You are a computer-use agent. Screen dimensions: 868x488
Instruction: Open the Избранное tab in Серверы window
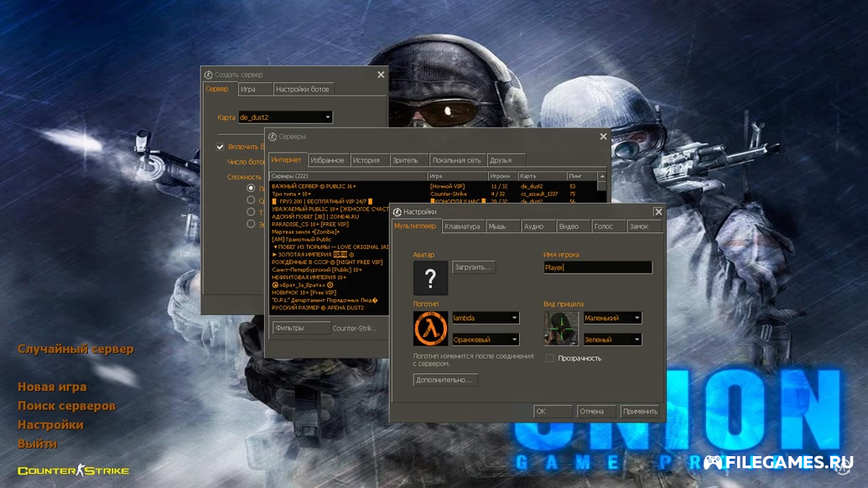click(x=328, y=160)
